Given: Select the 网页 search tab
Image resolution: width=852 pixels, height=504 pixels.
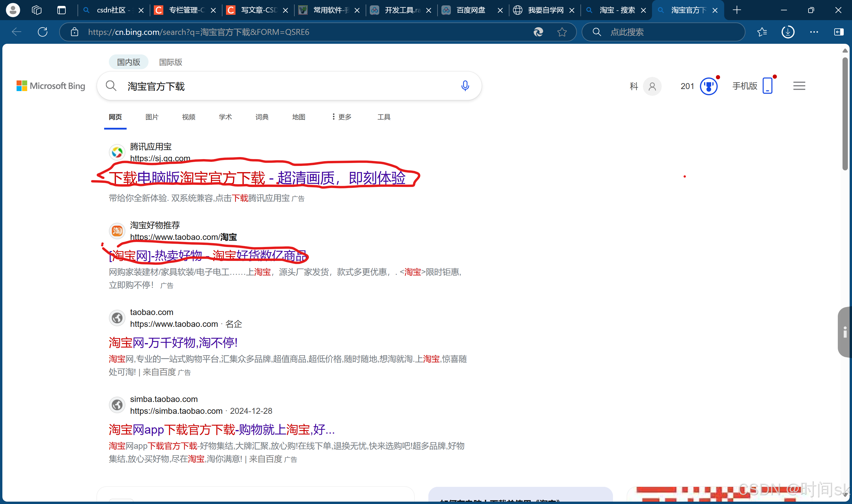Looking at the screenshot, I should 115,117.
